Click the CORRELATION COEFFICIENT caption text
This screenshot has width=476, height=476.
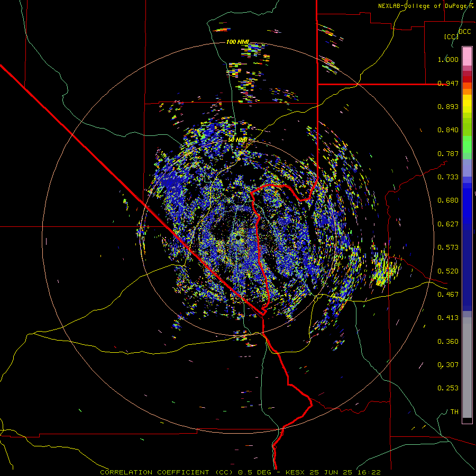[x=154, y=472]
